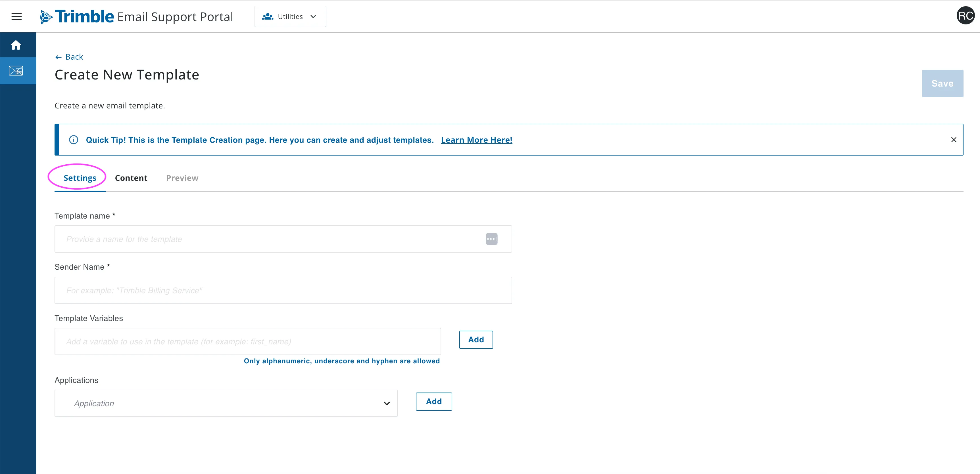Add the selected application
Image resolution: width=980 pixels, height=474 pixels.
(434, 402)
